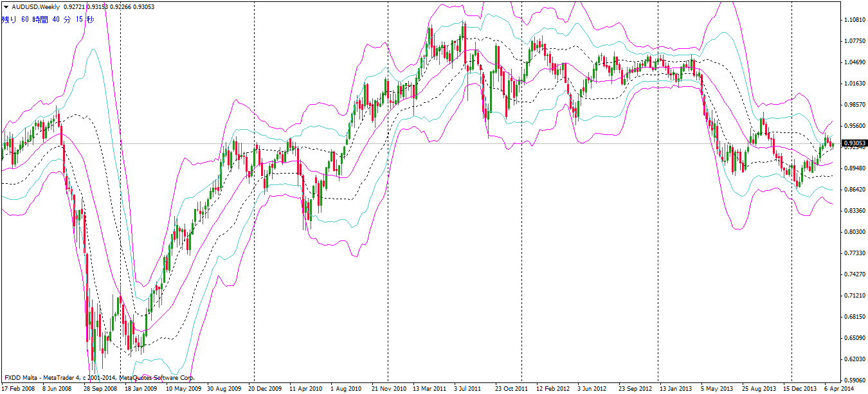Image resolution: width=868 pixels, height=394 pixels.
Task: Click the 6 Apr 2014 date label
Action: click(x=840, y=389)
